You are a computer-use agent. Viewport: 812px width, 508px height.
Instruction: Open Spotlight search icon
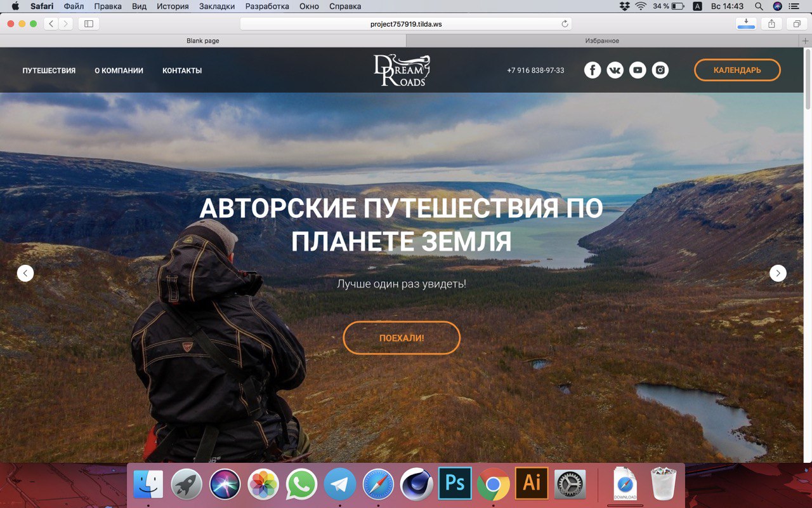pyautogui.click(x=759, y=6)
